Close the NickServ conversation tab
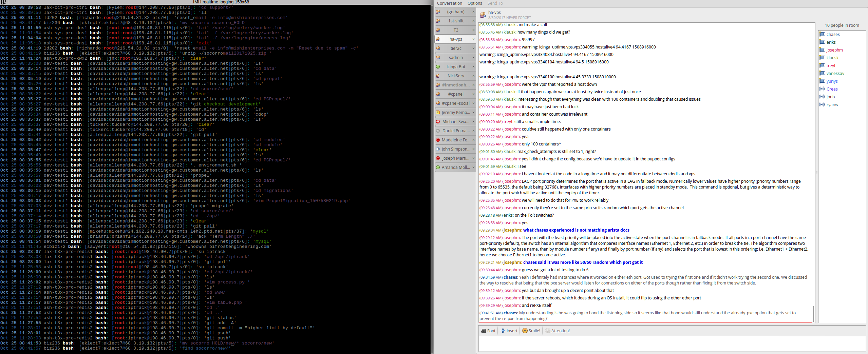868x354 pixels. point(473,76)
